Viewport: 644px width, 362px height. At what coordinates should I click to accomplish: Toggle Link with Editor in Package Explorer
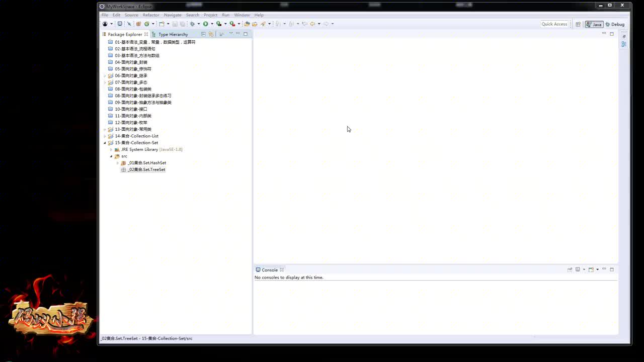211,34
